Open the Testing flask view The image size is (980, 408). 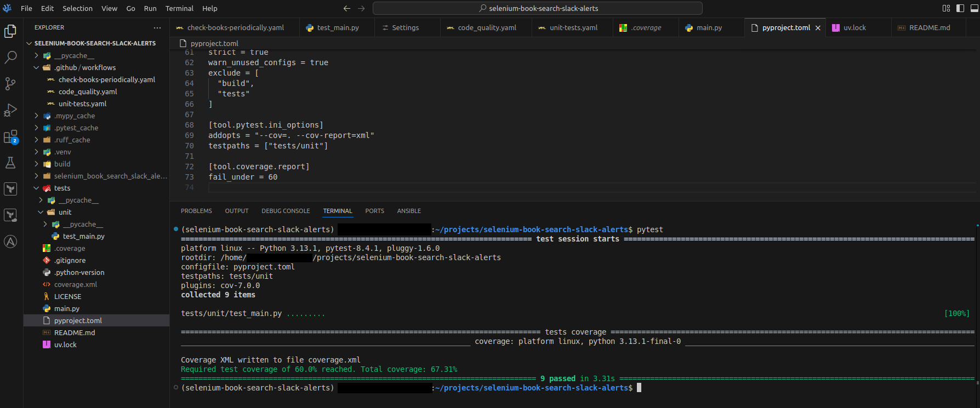click(x=10, y=163)
